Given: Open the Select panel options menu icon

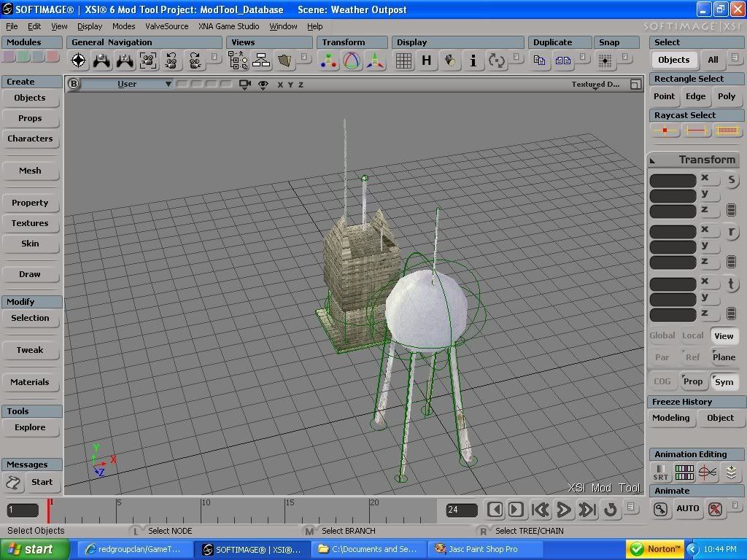Looking at the screenshot, I should pos(735,57).
